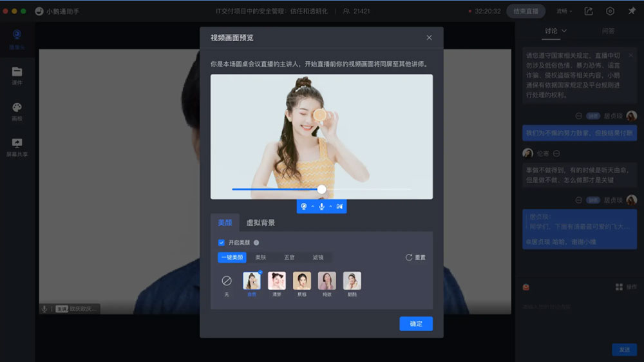Expand the camera options arrow under preview
The height and width of the screenshot is (362, 644).
tap(312, 206)
